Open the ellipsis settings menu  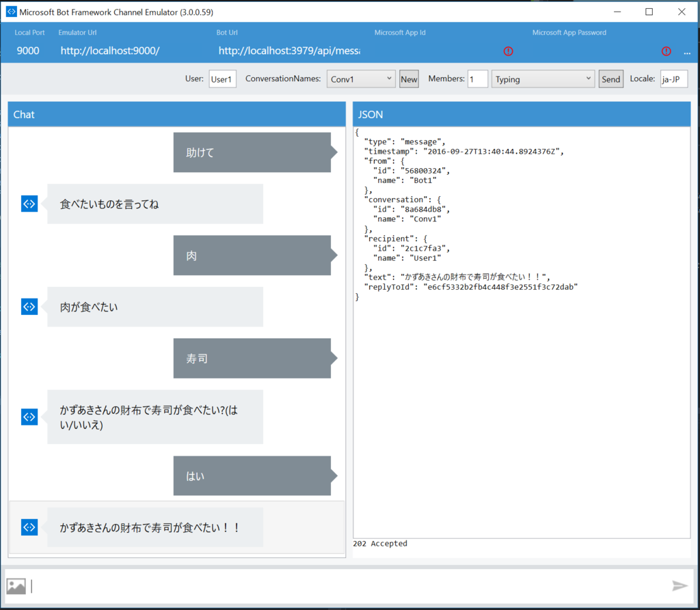tap(687, 53)
